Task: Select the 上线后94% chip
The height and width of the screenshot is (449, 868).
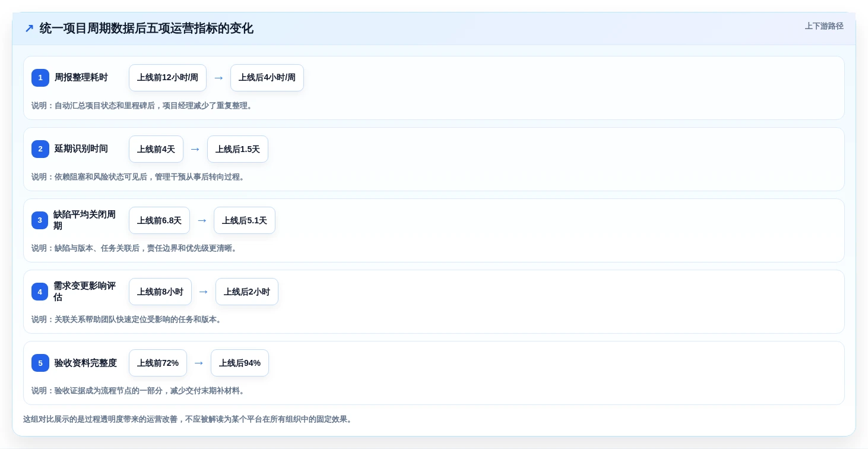Action: coord(240,363)
